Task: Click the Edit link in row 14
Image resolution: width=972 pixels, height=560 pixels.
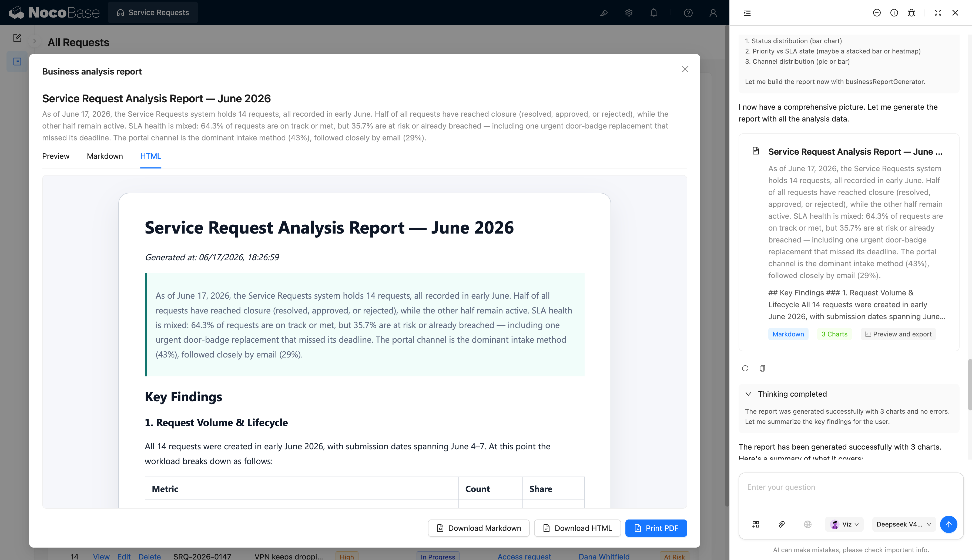Action: 124,556
